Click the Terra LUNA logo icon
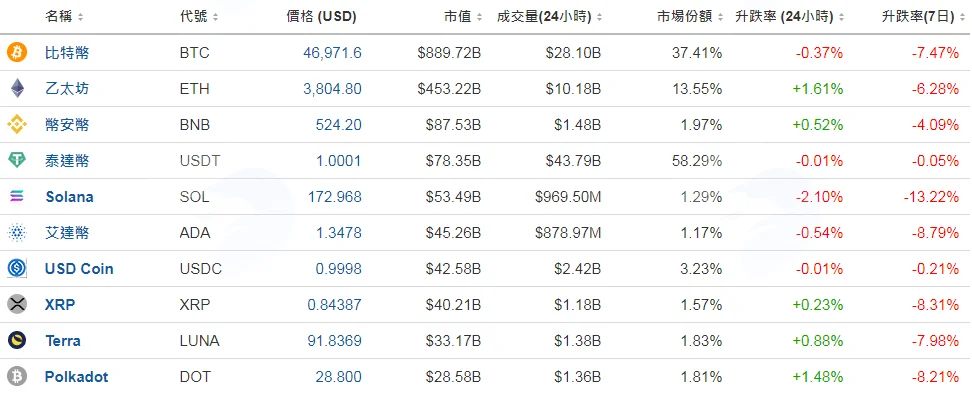The width and height of the screenshot is (972, 414). [17, 340]
